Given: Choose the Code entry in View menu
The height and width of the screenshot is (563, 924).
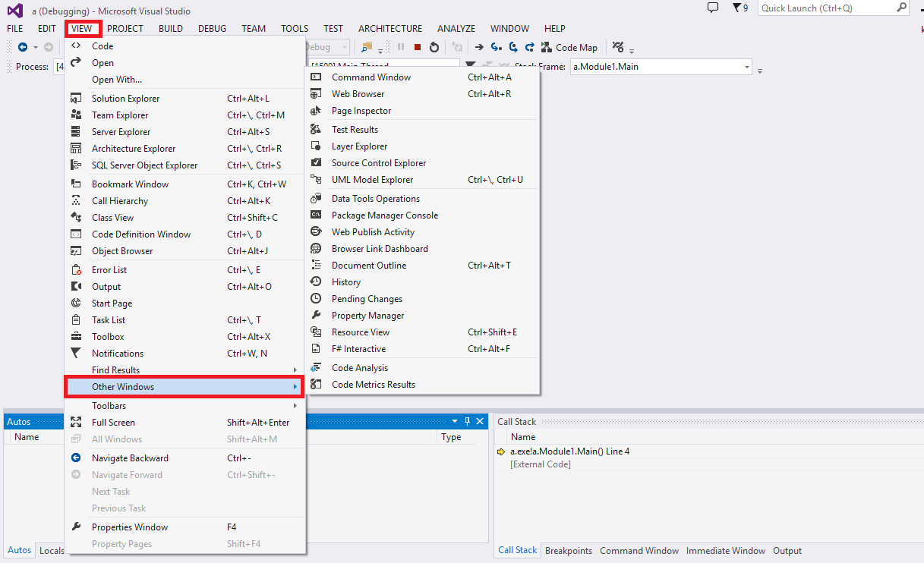Looking at the screenshot, I should (184, 46).
